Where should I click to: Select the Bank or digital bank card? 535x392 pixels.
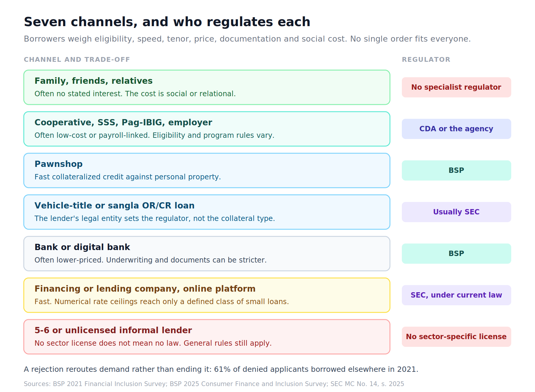[207, 254]
